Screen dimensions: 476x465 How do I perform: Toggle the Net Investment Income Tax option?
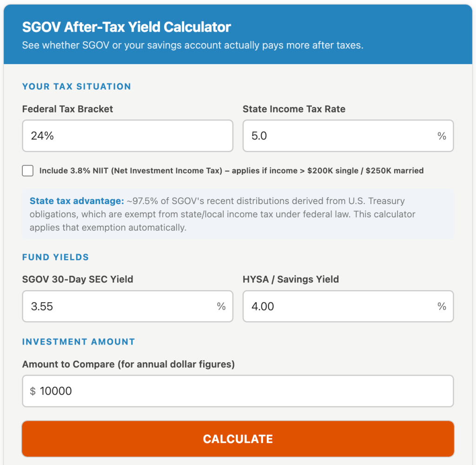(27, 171)
